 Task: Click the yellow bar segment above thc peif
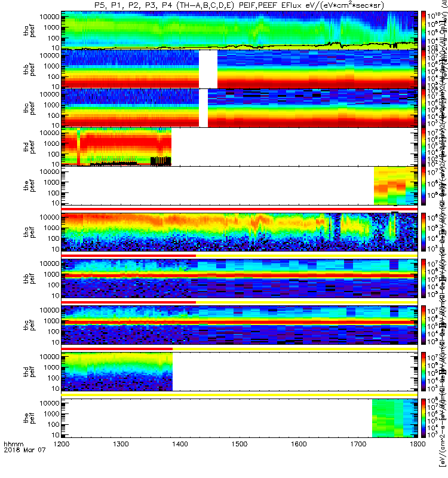point(306,302)
